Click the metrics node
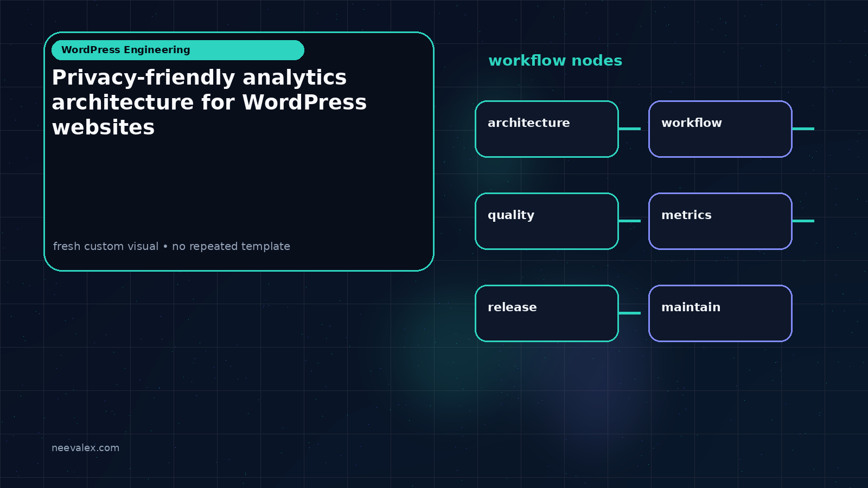Viewport: 868px width, 488px height. click(720, 221)
